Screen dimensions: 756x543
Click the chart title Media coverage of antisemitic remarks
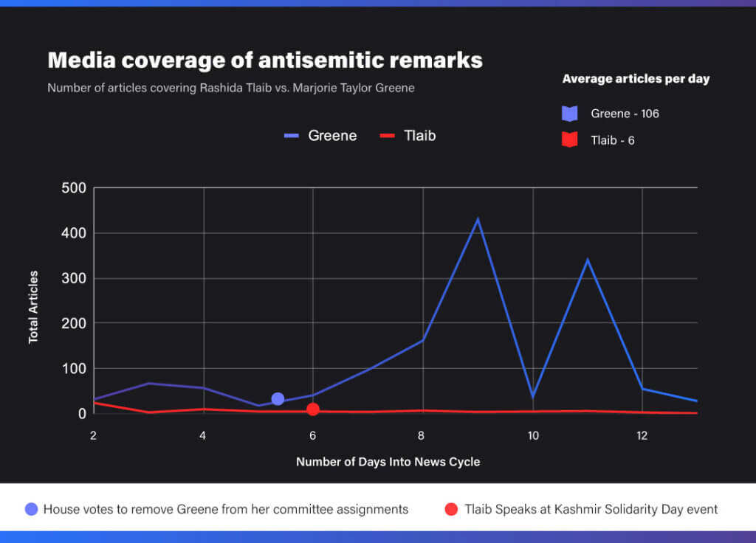265,60
